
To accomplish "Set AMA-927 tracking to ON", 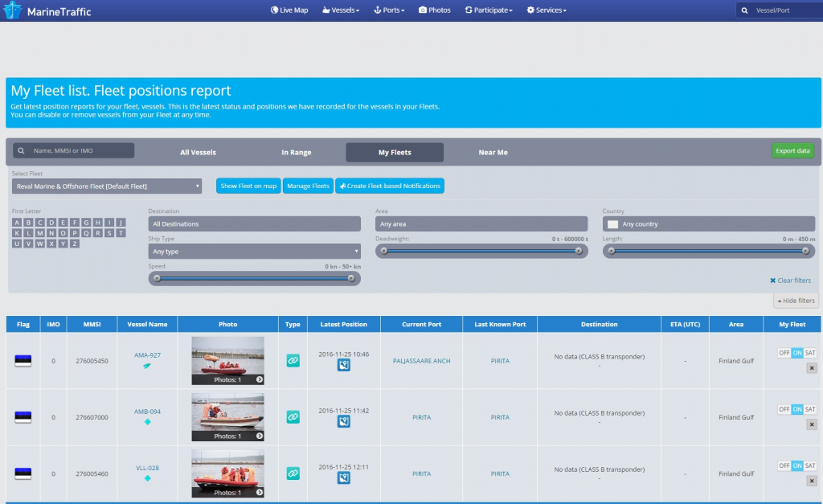I will coord(797,353).
